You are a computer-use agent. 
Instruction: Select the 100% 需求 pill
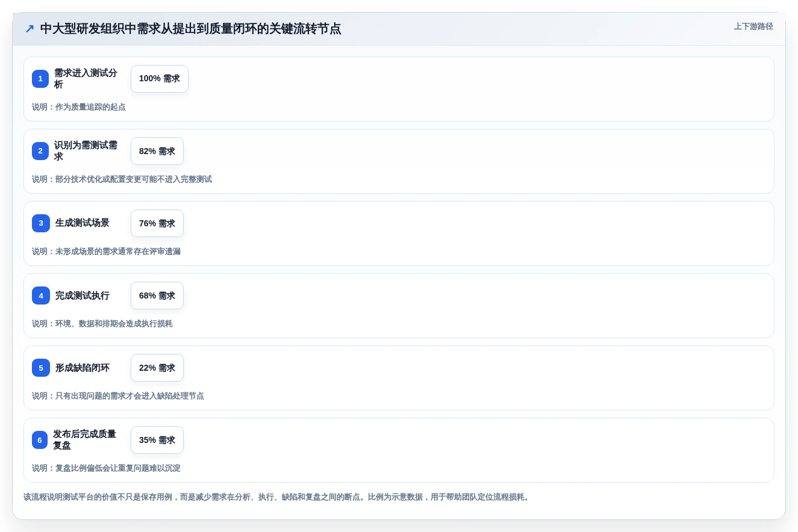(x=160, y=79)
